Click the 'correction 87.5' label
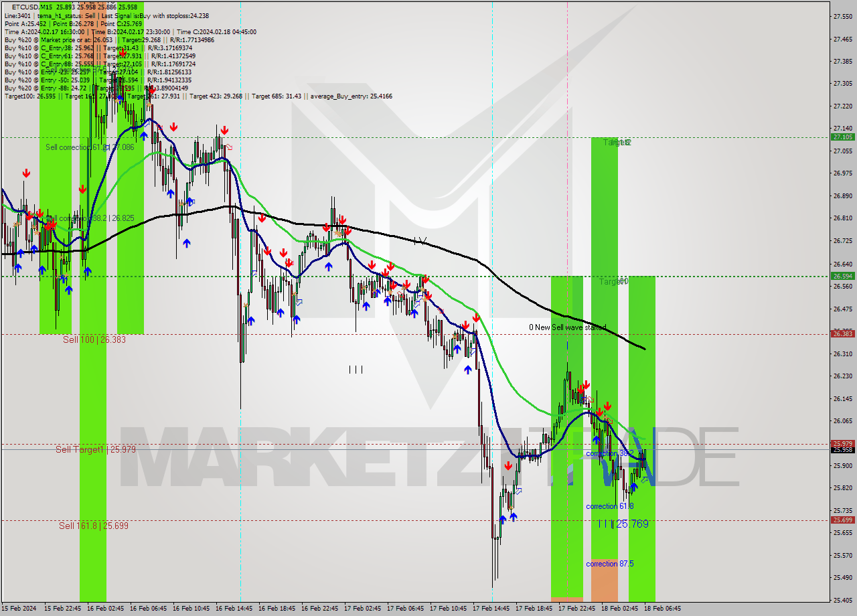 pos(609,564)
